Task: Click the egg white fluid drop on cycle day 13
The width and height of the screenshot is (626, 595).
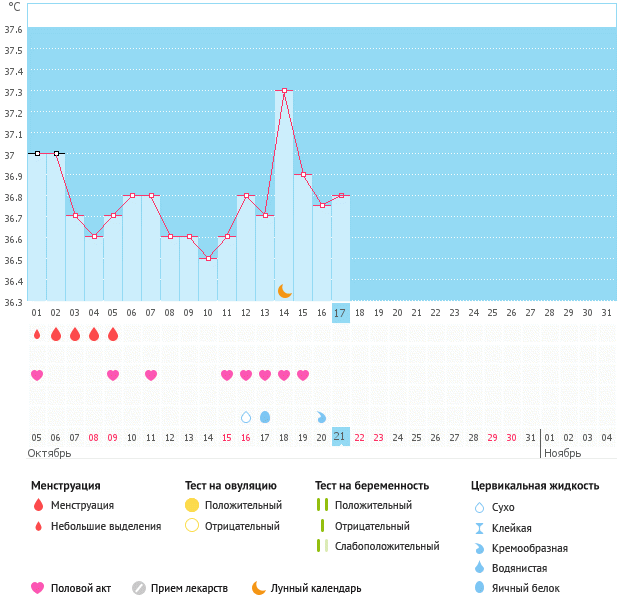Action: (x=265, y=416)
